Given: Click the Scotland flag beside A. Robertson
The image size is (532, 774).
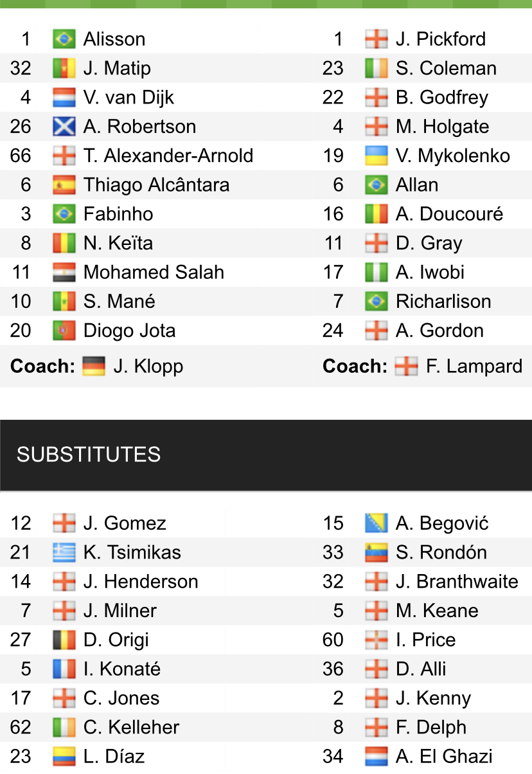Looking at the screenshot, I should [x=64, y=127].
